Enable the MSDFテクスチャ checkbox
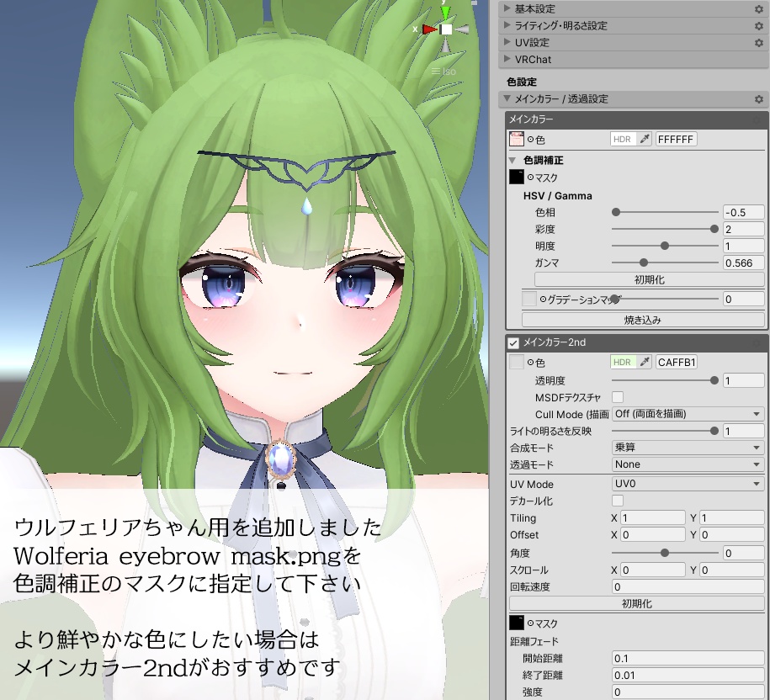The height and width of the screenshot is (700, 770). 618,397
